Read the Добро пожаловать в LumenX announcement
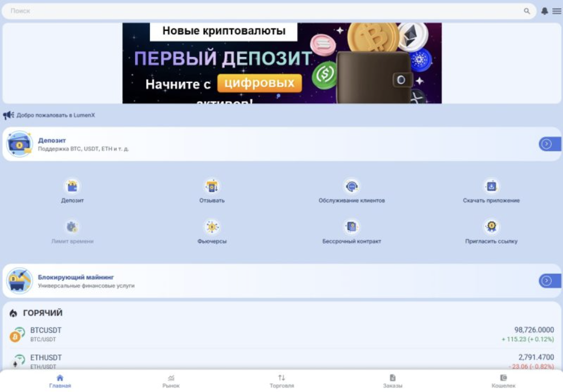The height and width of the screenshot is (392, 563). coord(56,115)
